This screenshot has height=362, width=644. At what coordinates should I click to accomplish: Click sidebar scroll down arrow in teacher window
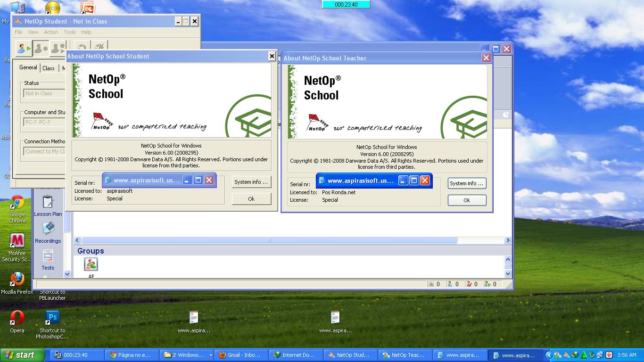click(67, 274)
